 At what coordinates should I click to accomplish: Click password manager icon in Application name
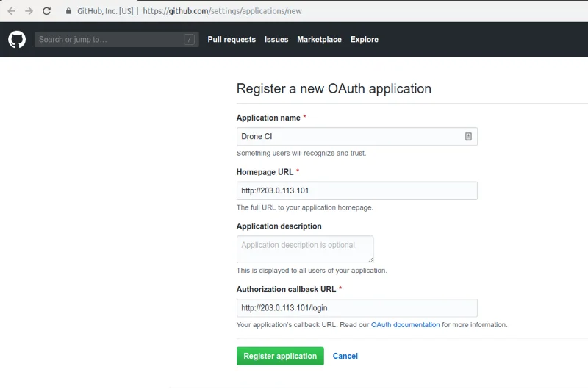468,136
